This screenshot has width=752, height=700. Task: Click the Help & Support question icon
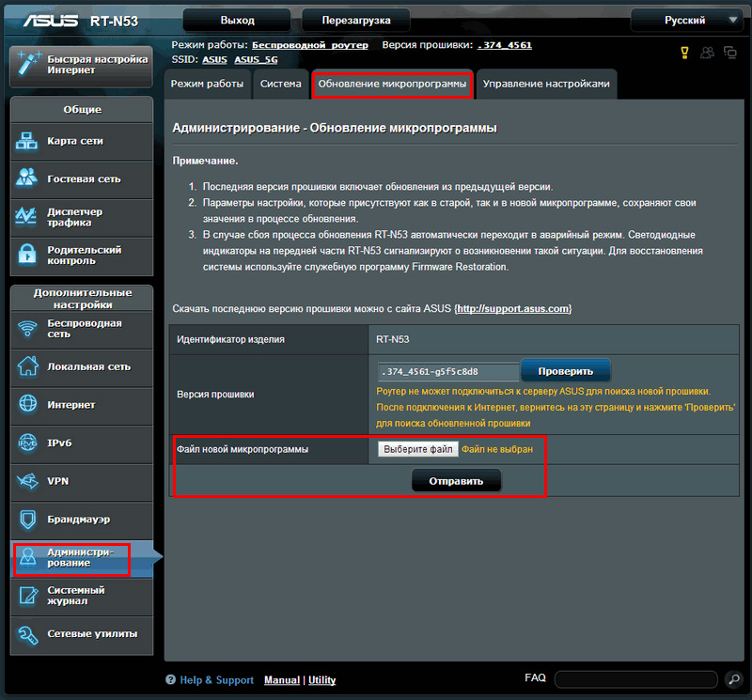point(170,679)
